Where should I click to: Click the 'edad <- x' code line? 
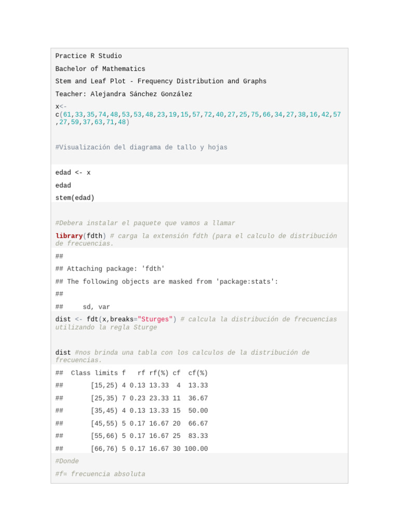click(x=73, y=172)
